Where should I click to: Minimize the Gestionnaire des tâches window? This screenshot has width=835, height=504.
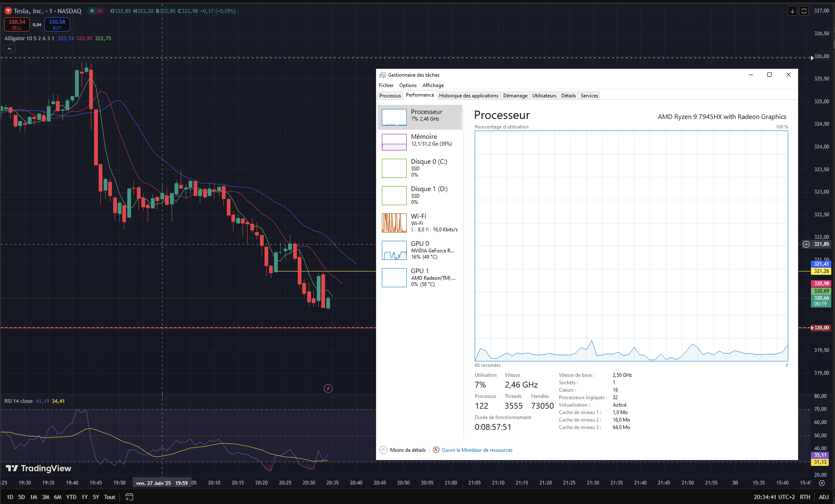coord(751,75)
